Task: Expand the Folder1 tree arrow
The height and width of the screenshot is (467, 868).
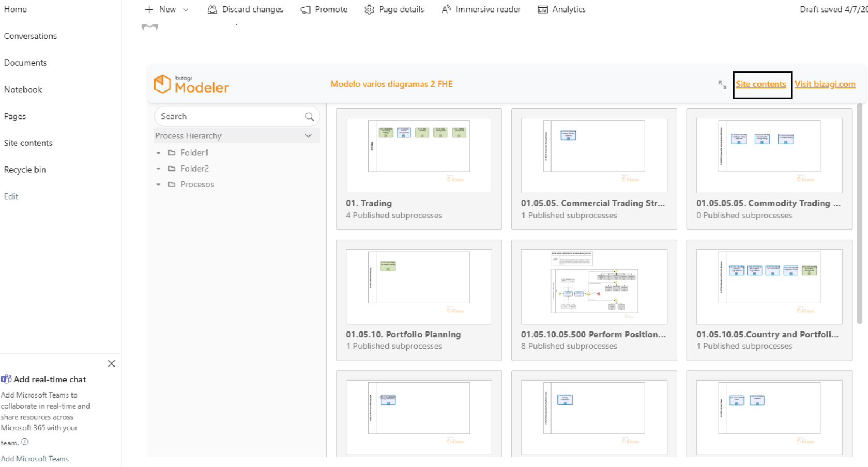Action: coord(158,153)
